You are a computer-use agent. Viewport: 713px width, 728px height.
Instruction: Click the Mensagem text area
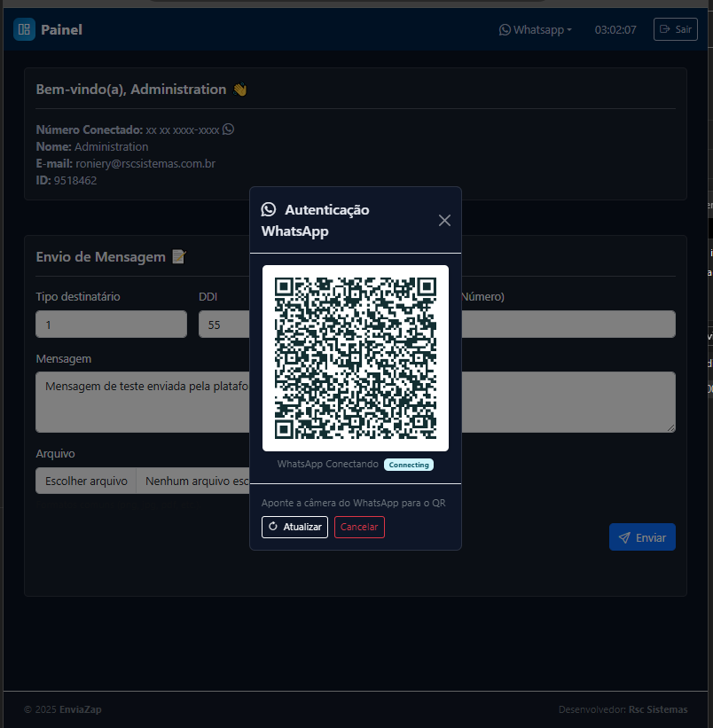click(x=142, y=402)
